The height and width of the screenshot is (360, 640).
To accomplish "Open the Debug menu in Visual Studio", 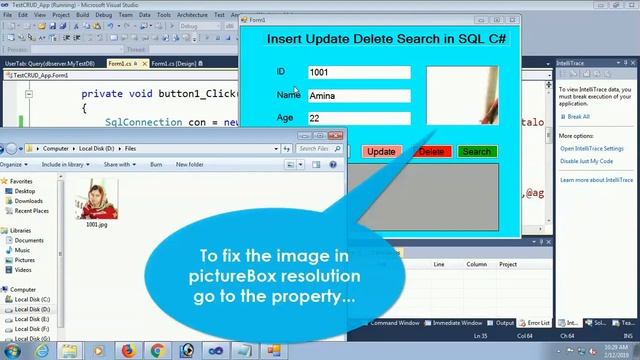I will (103, 15).
